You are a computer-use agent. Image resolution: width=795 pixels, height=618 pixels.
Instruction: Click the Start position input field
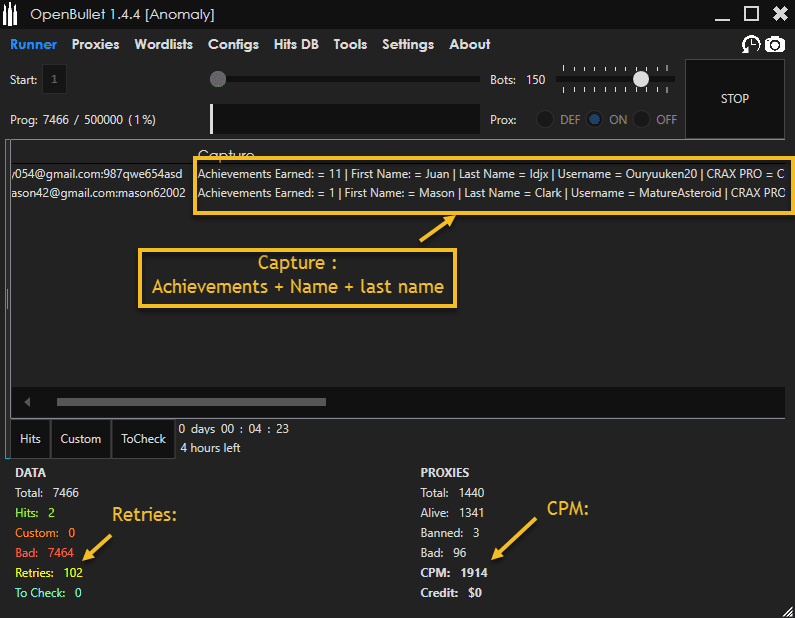tap(54, 79)
